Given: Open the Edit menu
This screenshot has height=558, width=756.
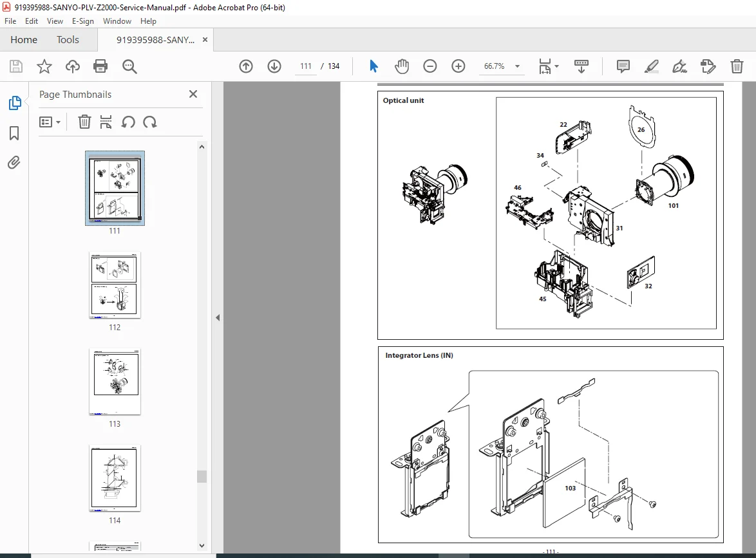Looking at the screenshot, I should click(x=32, y=21).
